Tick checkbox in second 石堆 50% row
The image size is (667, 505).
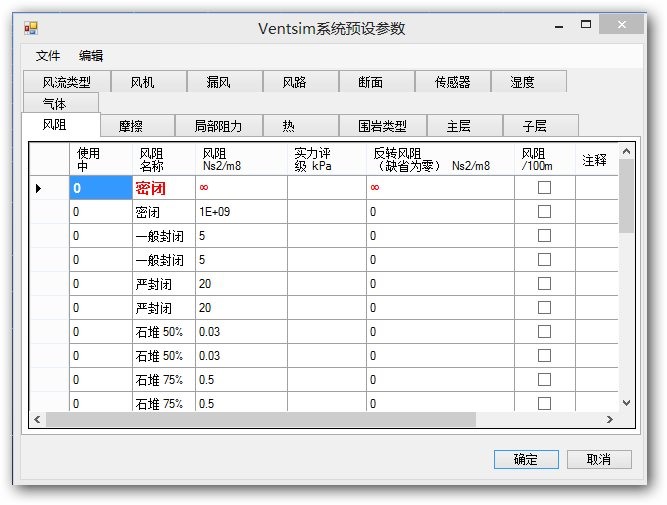(544, 356)
